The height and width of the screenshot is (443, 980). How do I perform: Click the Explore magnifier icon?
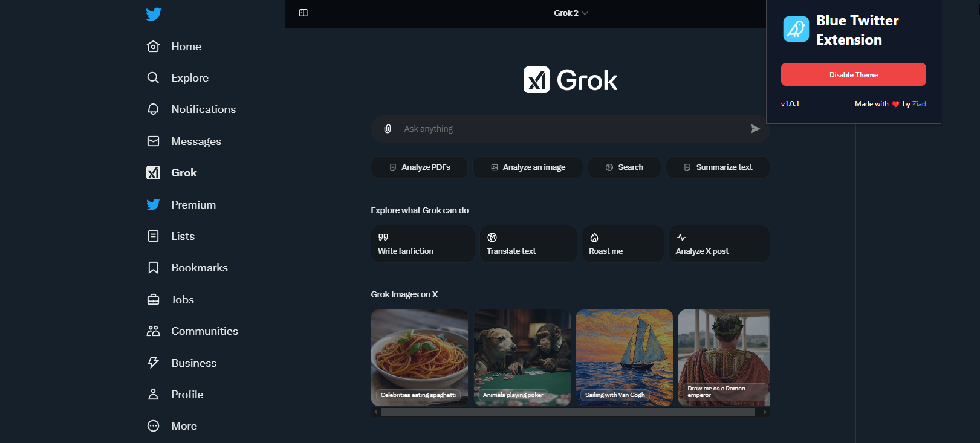(154, 78)
